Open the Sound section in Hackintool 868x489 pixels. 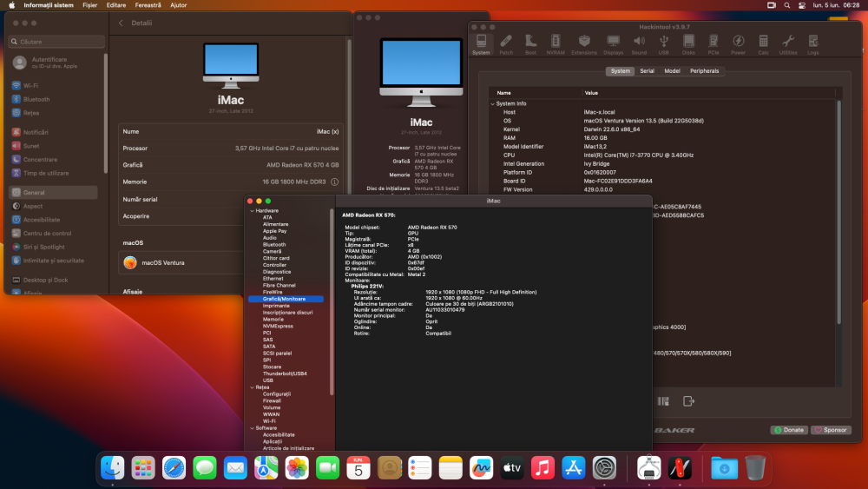[x=639, y=44]
